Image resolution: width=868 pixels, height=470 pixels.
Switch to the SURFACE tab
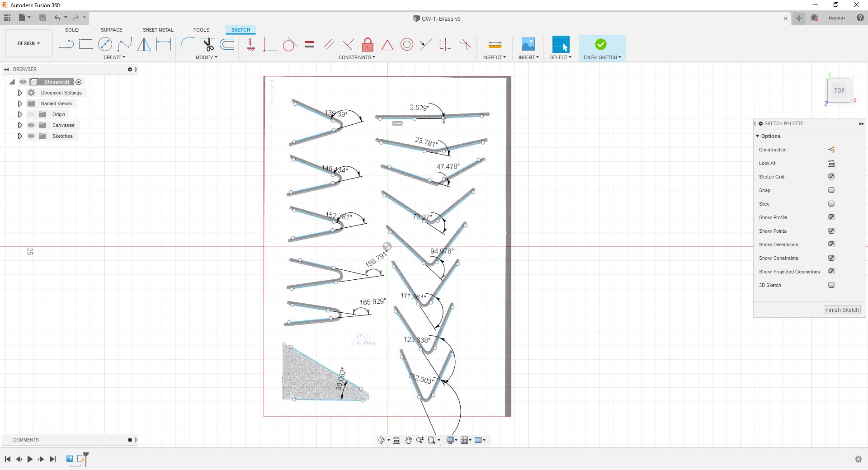point(111,30)
